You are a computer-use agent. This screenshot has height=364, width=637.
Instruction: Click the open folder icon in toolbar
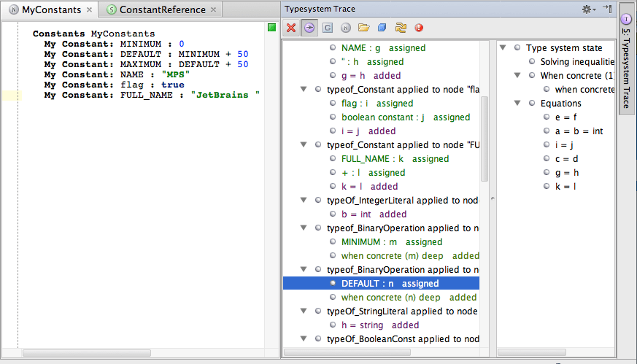(363, 28)
